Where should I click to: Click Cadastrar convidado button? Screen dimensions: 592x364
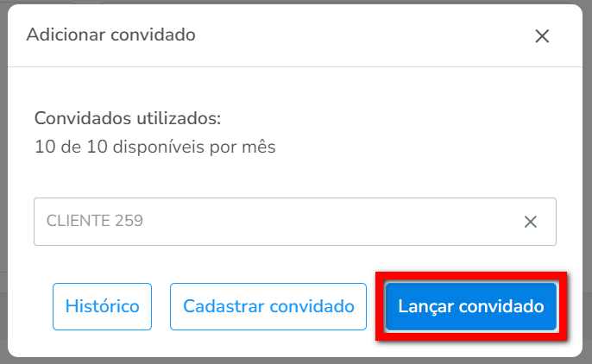(268, 306)
